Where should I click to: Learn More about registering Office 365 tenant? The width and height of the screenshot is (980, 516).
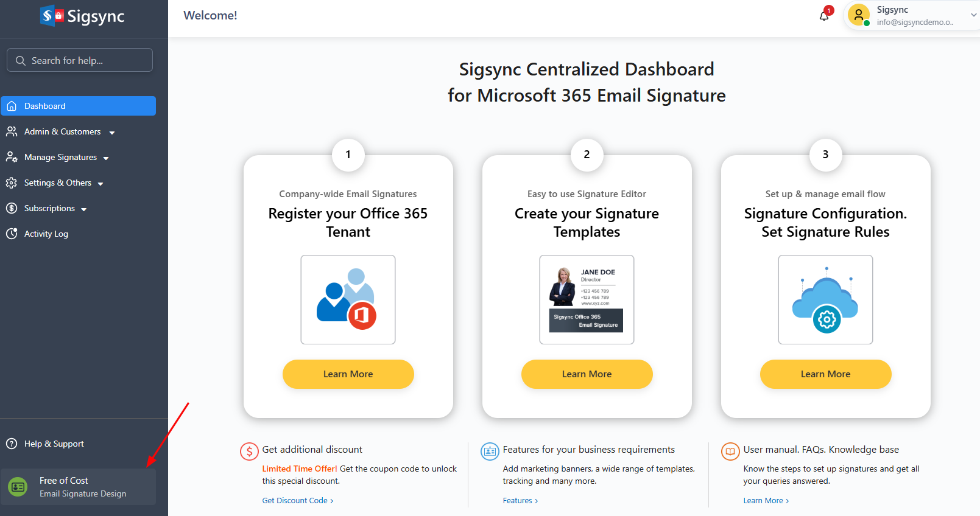[x=348, y=374]
